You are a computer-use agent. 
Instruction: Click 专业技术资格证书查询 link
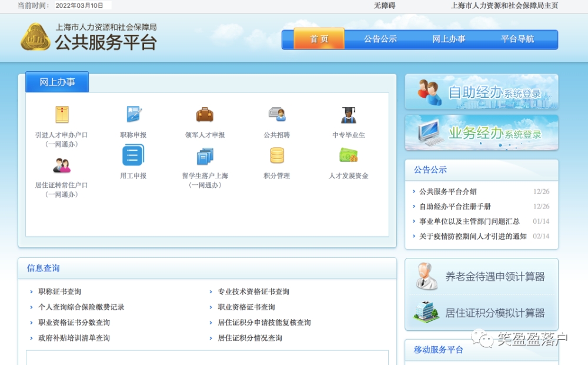253,291
